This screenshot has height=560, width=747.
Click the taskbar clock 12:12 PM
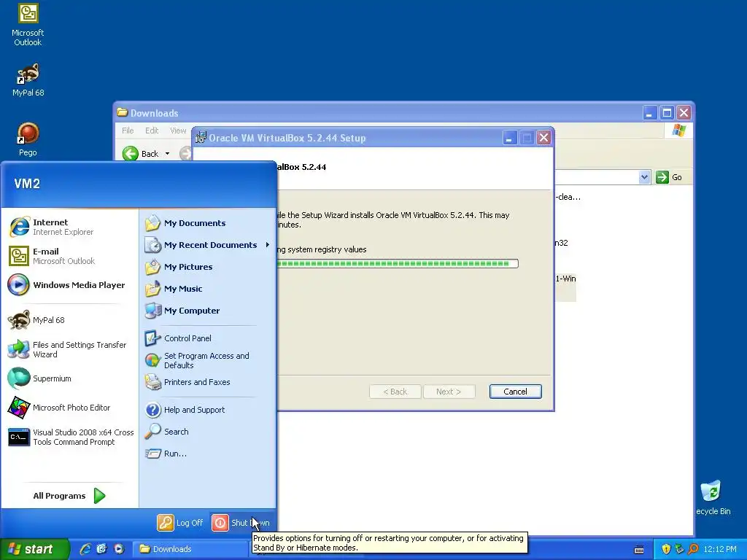[x=720, y=549]
